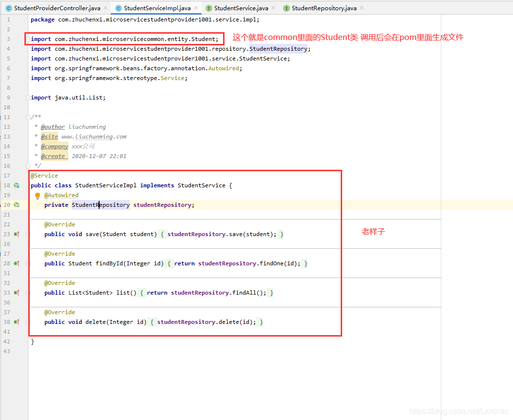
Task: Expand the findById method fold on line 28
Action: click(28, 263)
